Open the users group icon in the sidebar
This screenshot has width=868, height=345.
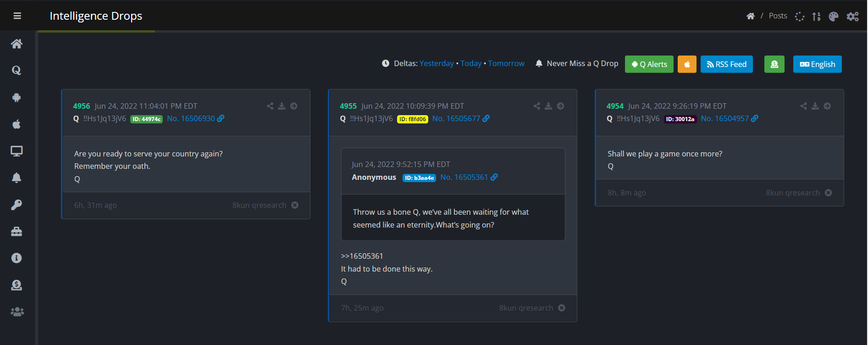coord(17,312)
